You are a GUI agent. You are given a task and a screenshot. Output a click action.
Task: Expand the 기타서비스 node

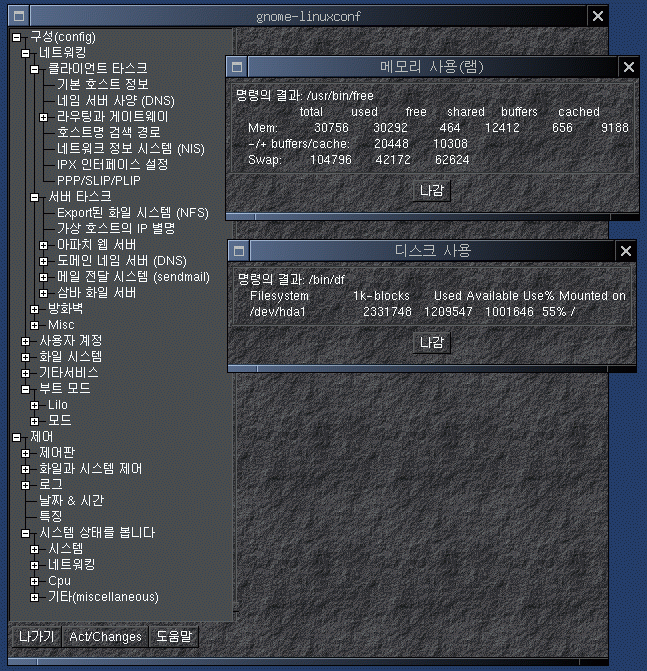pyautogui.click(x=26, y=373)
